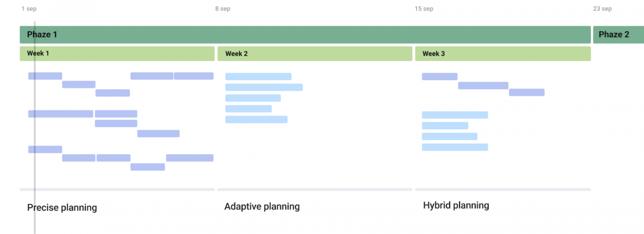Click the Week 1 header bar

coord(117,54)
